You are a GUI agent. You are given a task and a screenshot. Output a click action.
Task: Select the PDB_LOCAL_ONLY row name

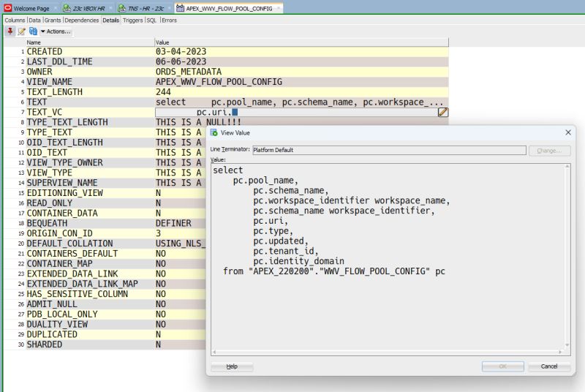tap(62, 314)
